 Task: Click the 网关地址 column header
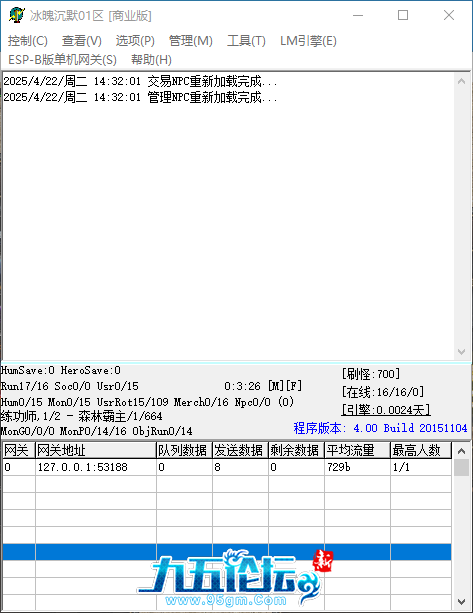[96, 450]
